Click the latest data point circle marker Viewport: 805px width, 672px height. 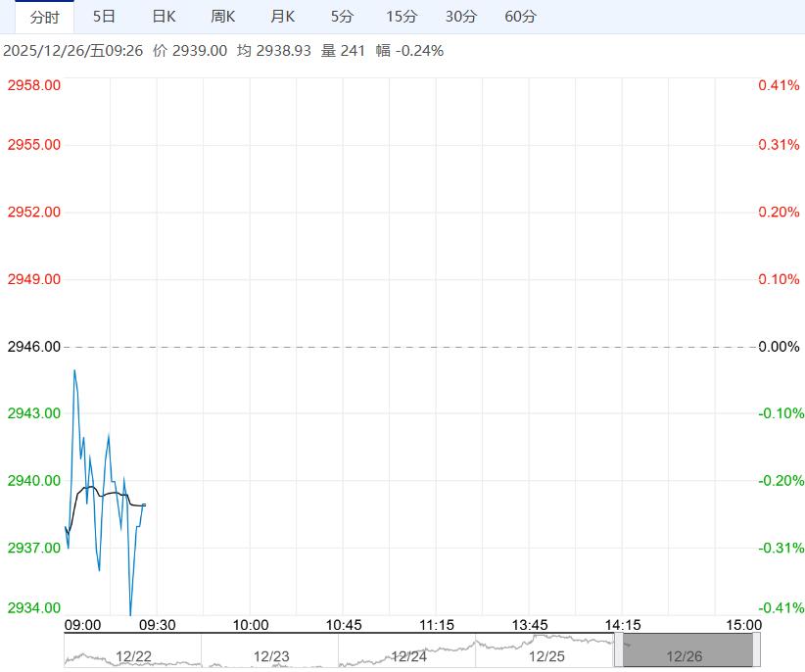[x=144, y=504]
